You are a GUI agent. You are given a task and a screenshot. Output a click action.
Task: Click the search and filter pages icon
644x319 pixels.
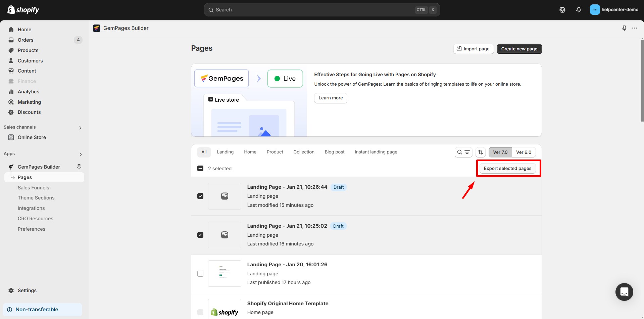463,152
